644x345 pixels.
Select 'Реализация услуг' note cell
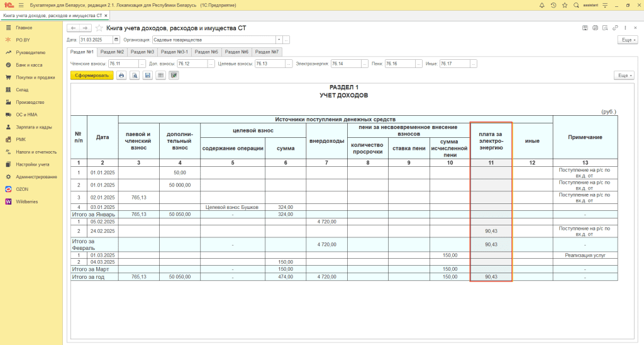click(x=586, y=256)
